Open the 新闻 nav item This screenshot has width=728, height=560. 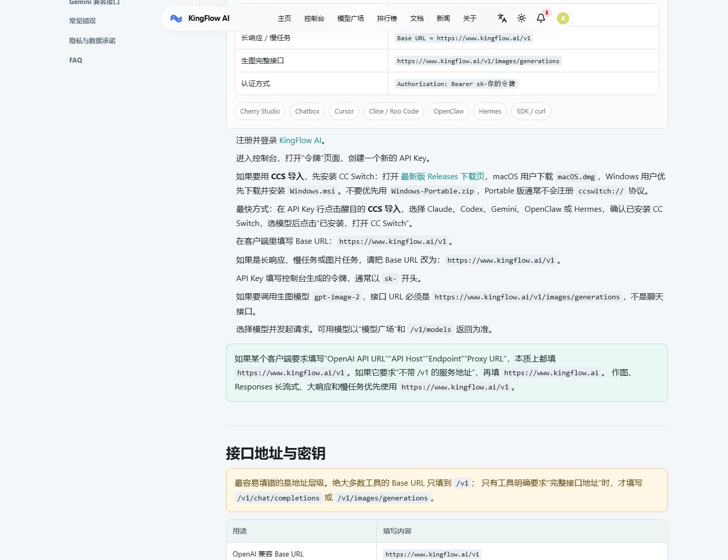click(x=443, y=18)
